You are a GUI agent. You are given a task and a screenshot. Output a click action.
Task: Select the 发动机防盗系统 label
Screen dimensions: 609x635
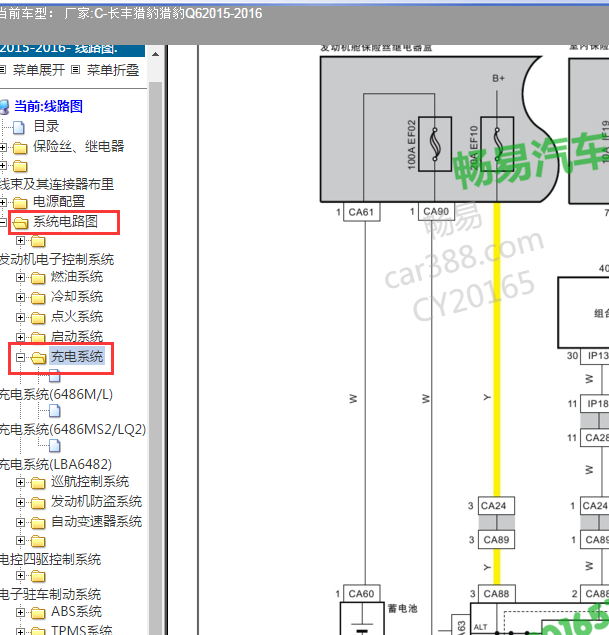96,501
